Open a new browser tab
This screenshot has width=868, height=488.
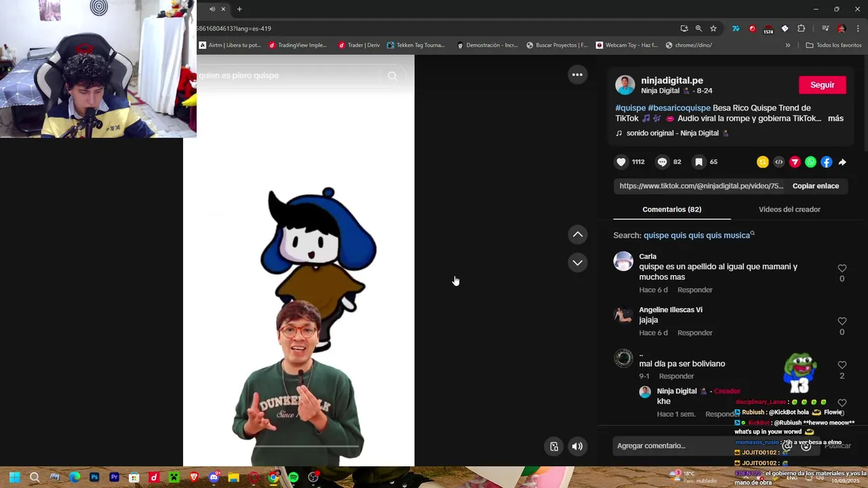click(239, 9)
